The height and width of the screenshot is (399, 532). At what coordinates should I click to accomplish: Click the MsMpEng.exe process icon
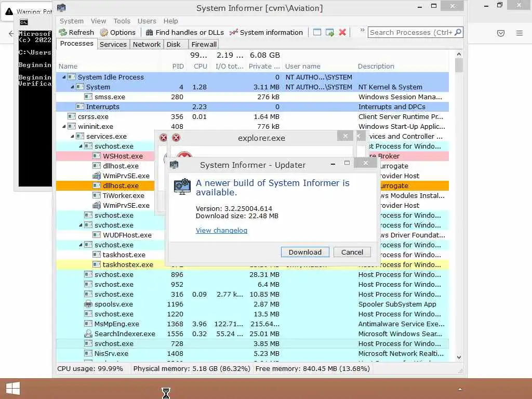point(88,324)
